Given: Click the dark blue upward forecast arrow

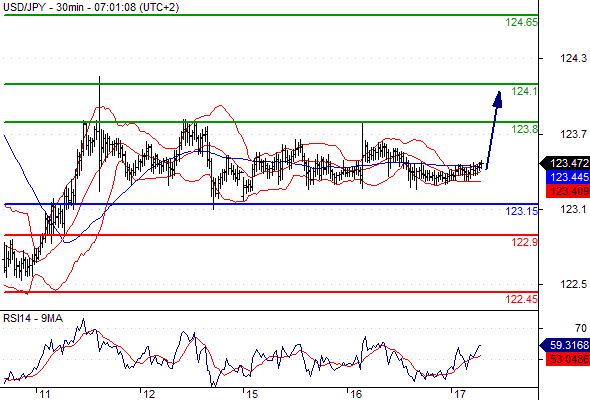Looking at the screenshot, I should click(494, 130).
